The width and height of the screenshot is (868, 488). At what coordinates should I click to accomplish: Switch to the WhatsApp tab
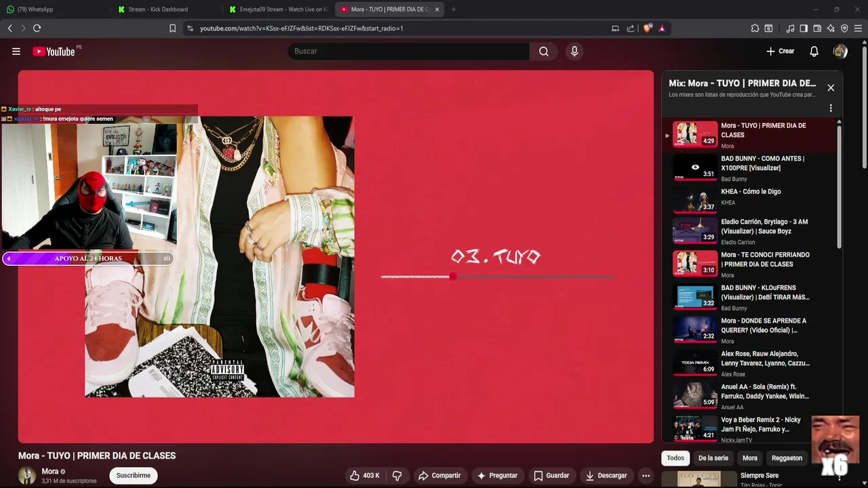(54, 9)
